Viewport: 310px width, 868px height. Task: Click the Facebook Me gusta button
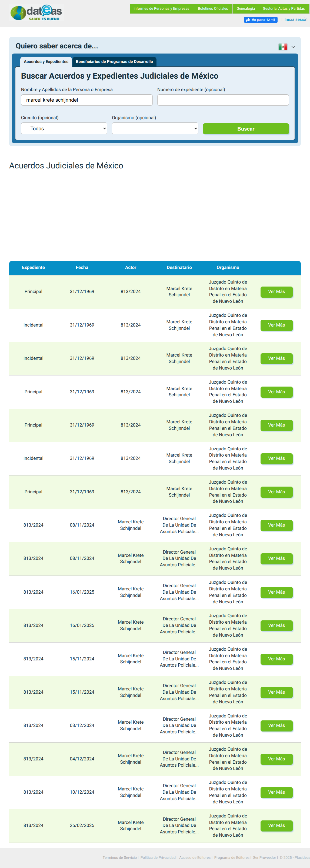click(261, 20)
